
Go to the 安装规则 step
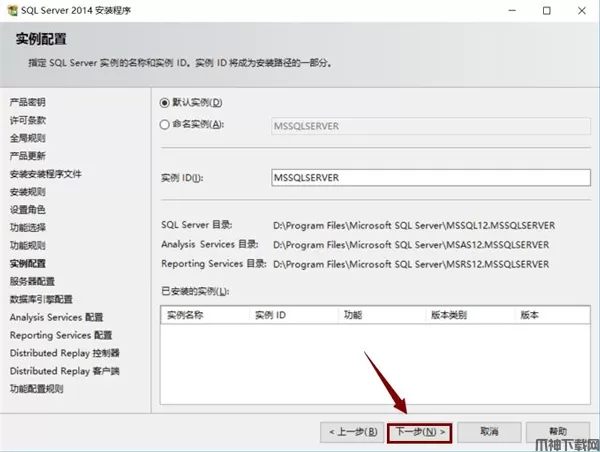coord(28,192)
